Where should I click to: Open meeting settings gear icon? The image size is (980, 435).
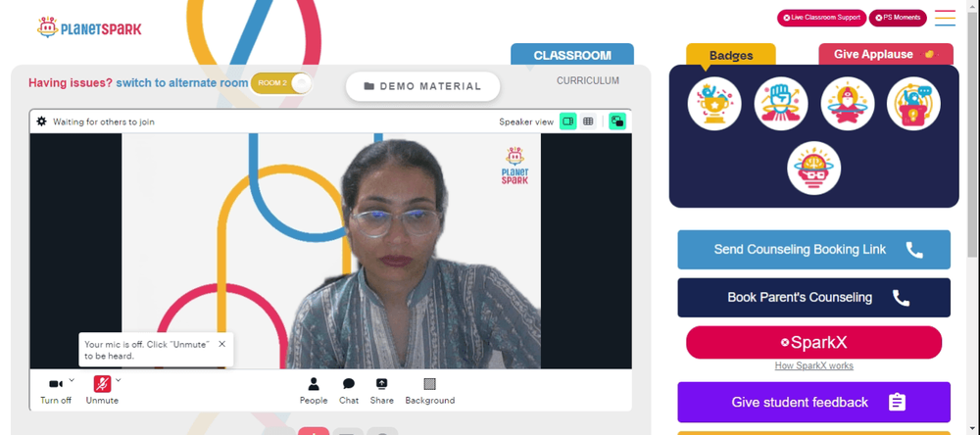(x=41, y=121)
